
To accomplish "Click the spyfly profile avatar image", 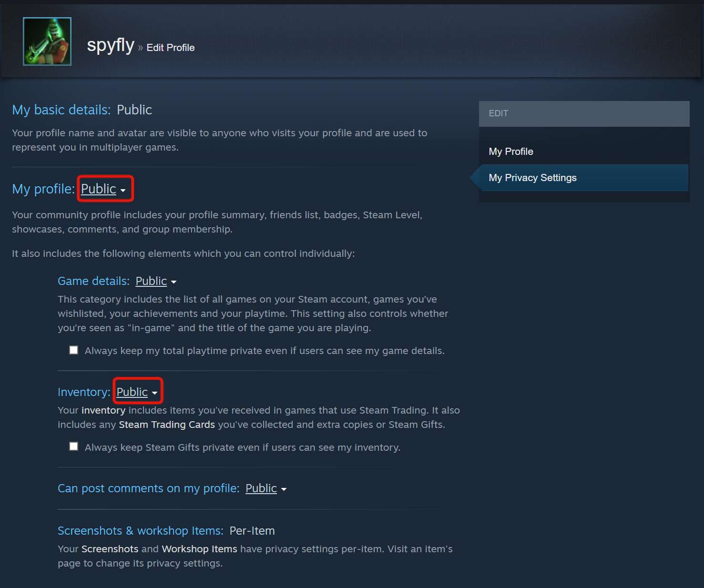I will (47, 41).
